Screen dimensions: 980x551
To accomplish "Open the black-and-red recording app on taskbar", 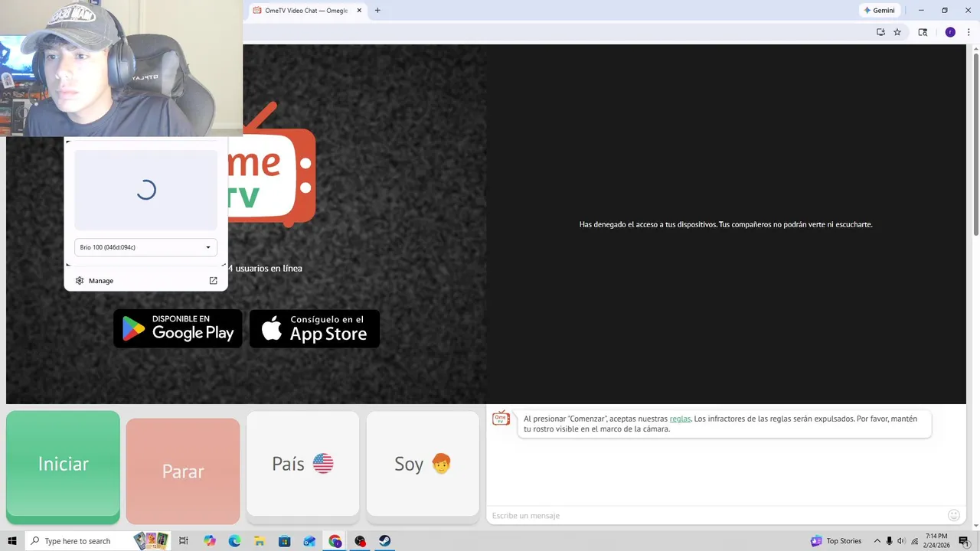I will coord(360,541).
